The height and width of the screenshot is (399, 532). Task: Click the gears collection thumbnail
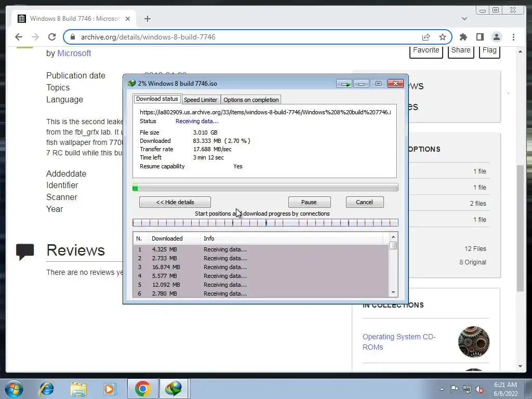coord(474,342)
